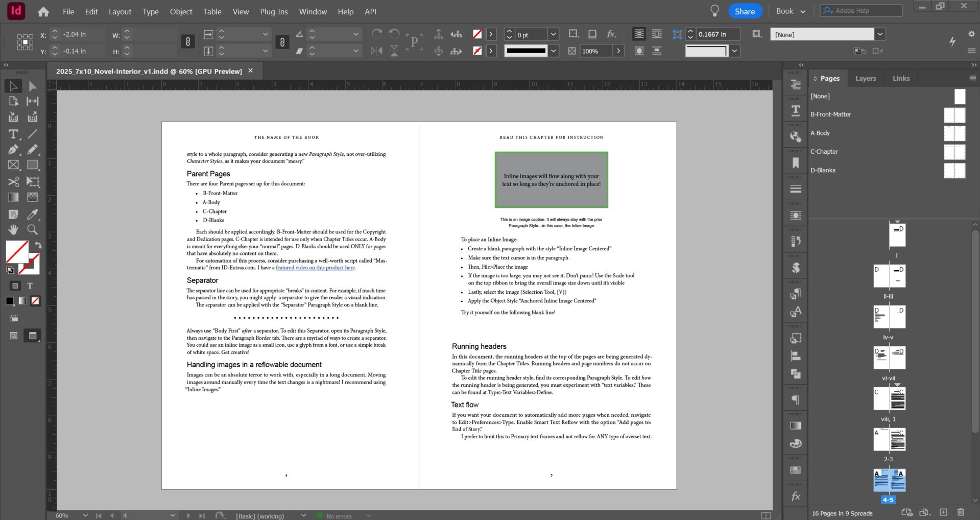Toggle constrain width and height proportions

pos(188,42)
